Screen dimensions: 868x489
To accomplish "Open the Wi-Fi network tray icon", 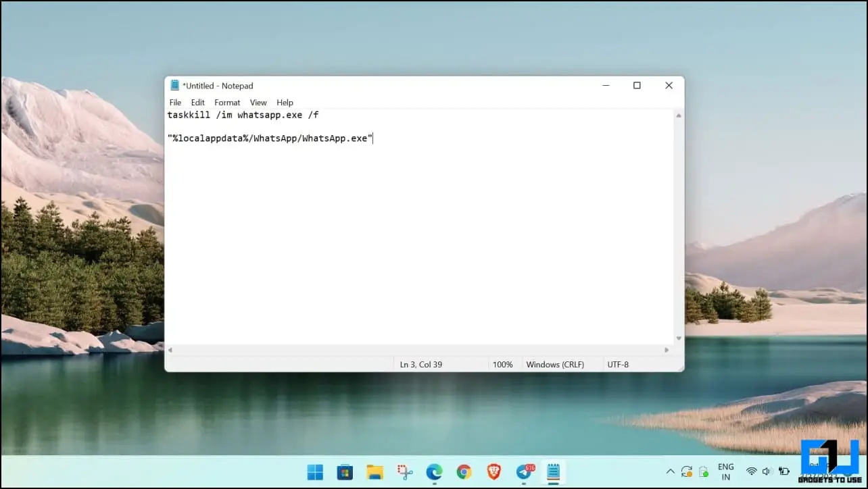I will 751,471.
